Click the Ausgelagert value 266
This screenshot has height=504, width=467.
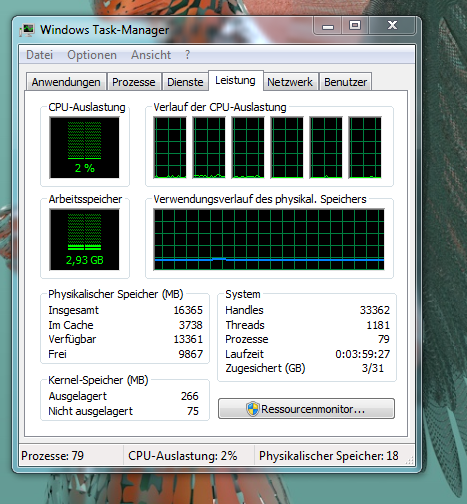pos(190,396)
